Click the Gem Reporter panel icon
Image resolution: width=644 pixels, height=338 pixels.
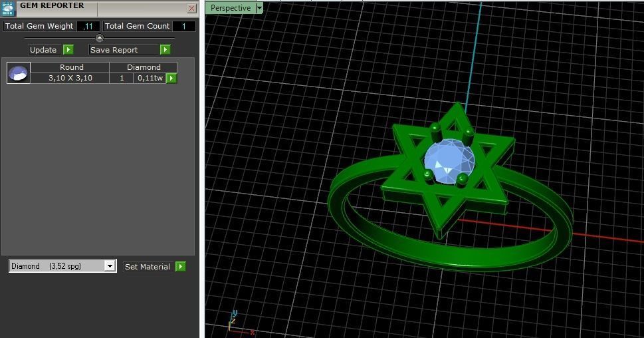pyautogui.click(x=8, y=8)
